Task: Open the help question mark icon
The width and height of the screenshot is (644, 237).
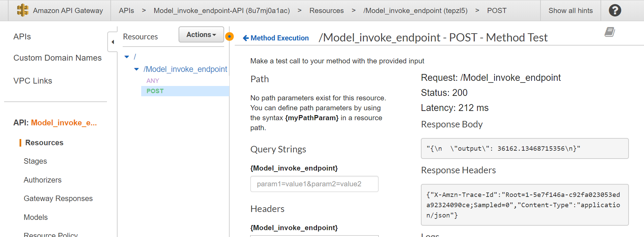Action: tap(615, 10)
